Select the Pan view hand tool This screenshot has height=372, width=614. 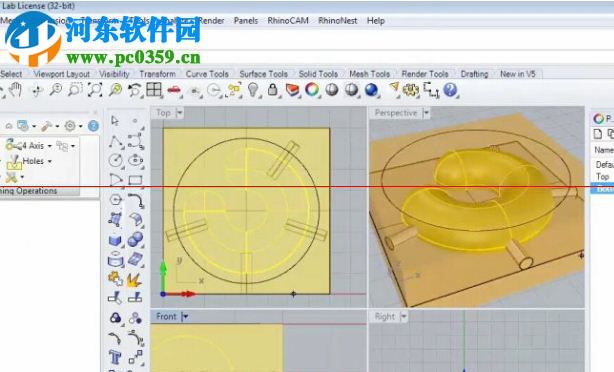point(16,90)
